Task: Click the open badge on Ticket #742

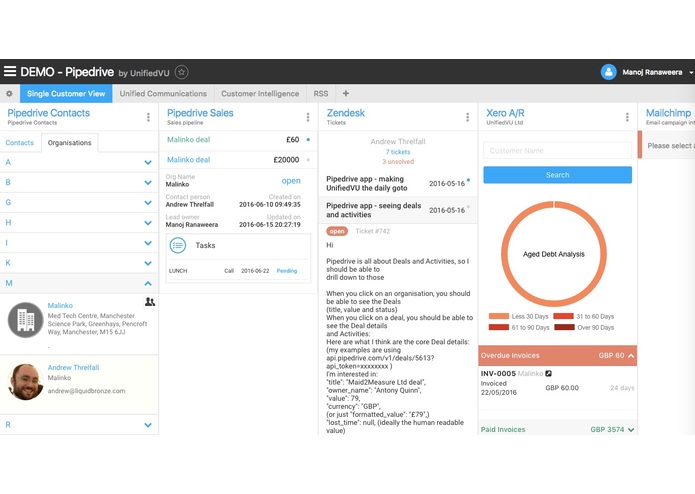Action: click(x=337, y=231)
